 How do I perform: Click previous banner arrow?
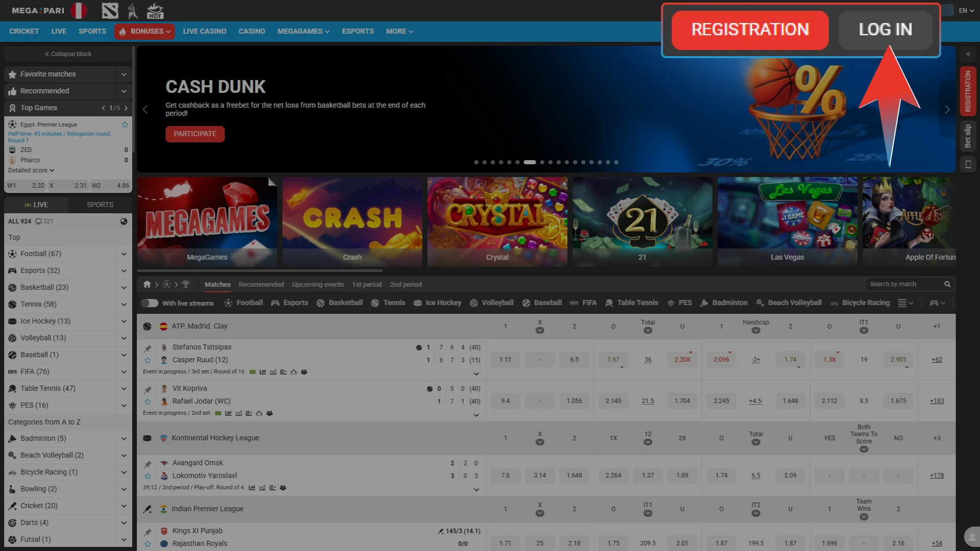[x=145, y=109]
